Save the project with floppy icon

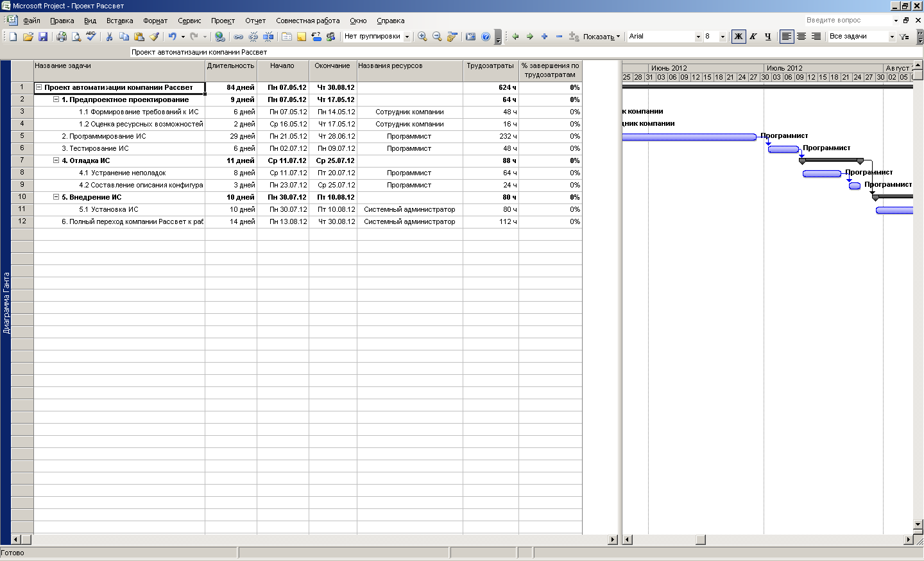point(43,37)
